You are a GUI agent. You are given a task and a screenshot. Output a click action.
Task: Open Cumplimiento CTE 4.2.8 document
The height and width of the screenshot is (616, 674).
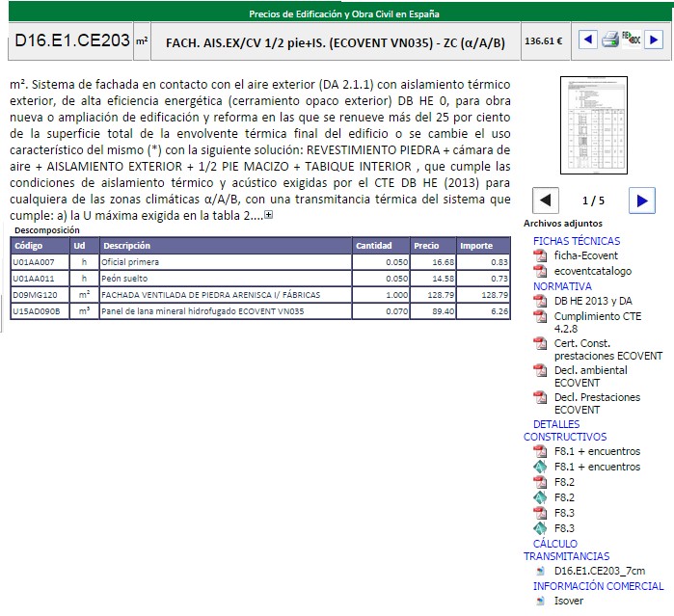[598, 322]
